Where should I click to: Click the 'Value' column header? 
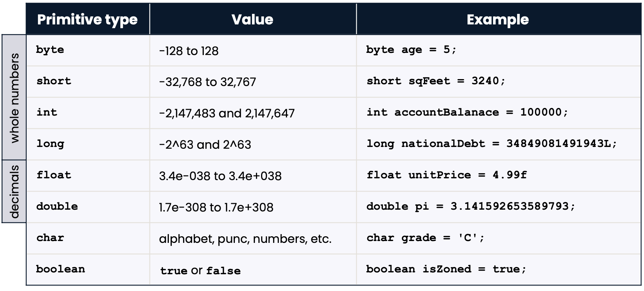[252, 20]
